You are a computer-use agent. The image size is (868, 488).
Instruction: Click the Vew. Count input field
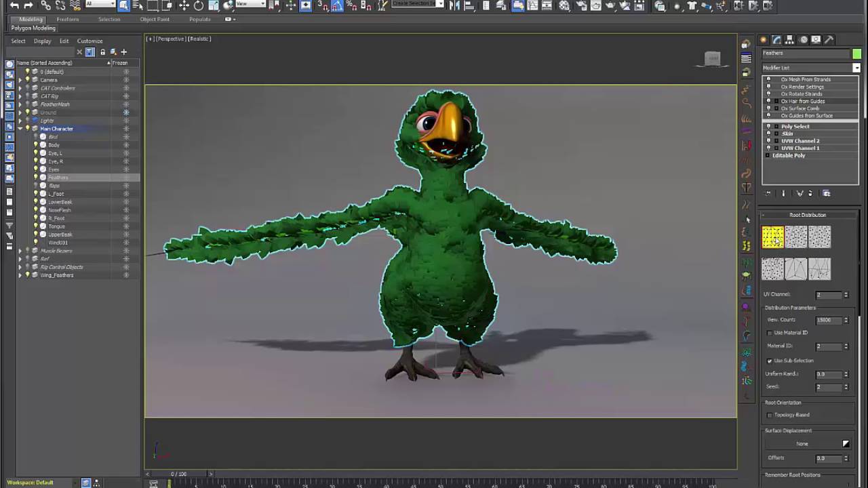coord(828,320)
